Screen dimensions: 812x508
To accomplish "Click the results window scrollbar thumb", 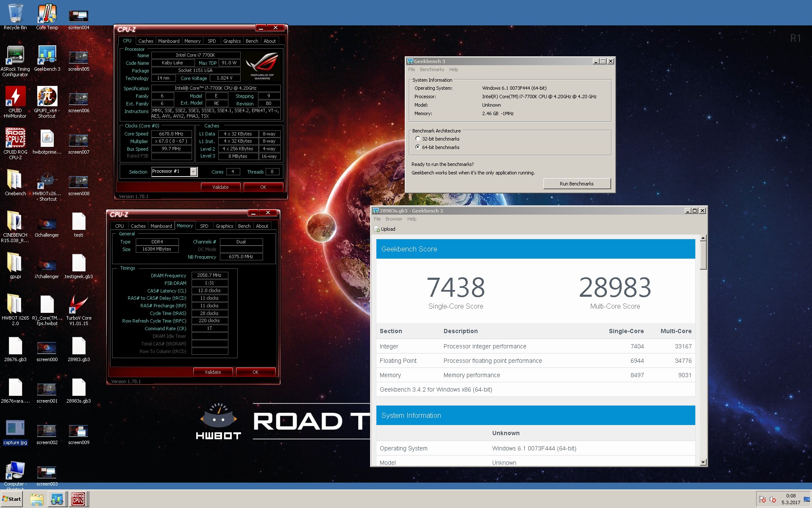I will coord(703,255).
